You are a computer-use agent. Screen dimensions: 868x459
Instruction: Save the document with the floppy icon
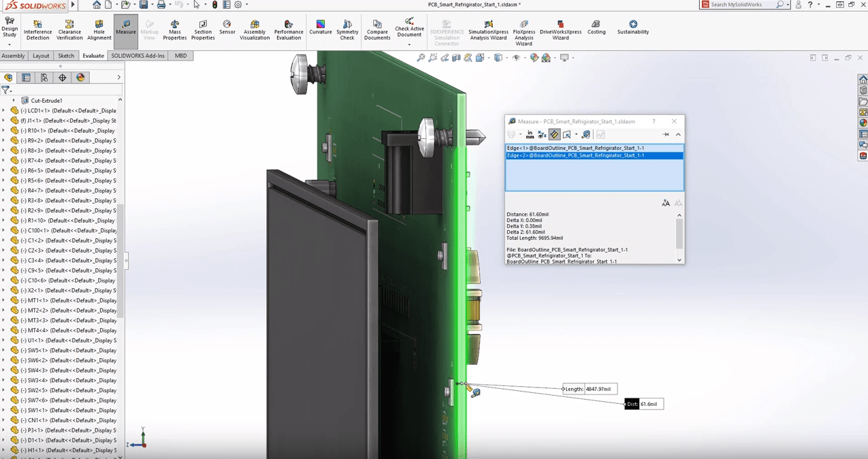tap(144, 5)
